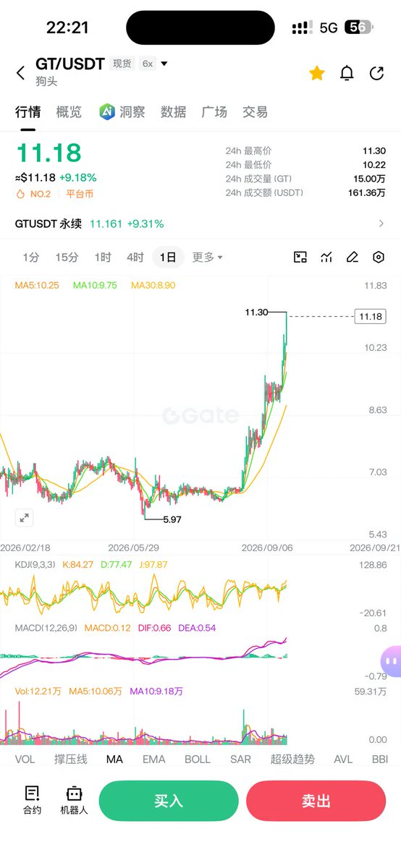Open the chart drawing pencil tool
The image size is (401, 868).
click(x=353, y=257)
